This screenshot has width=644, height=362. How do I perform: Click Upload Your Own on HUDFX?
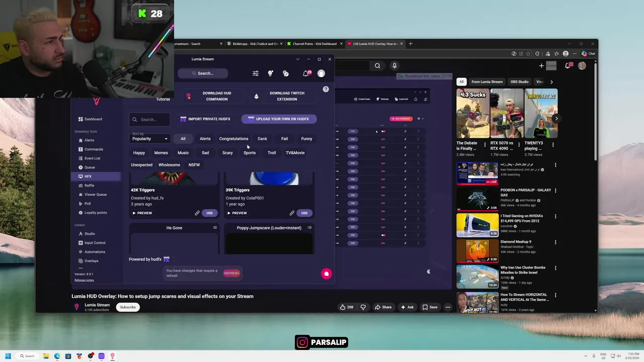(279, 119)
